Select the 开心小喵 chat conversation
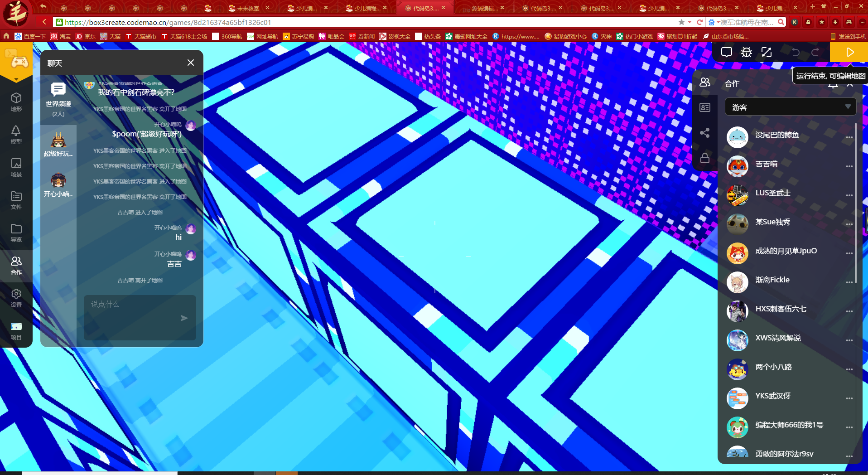This screenshot has height=475, width=868. [58, 185]
